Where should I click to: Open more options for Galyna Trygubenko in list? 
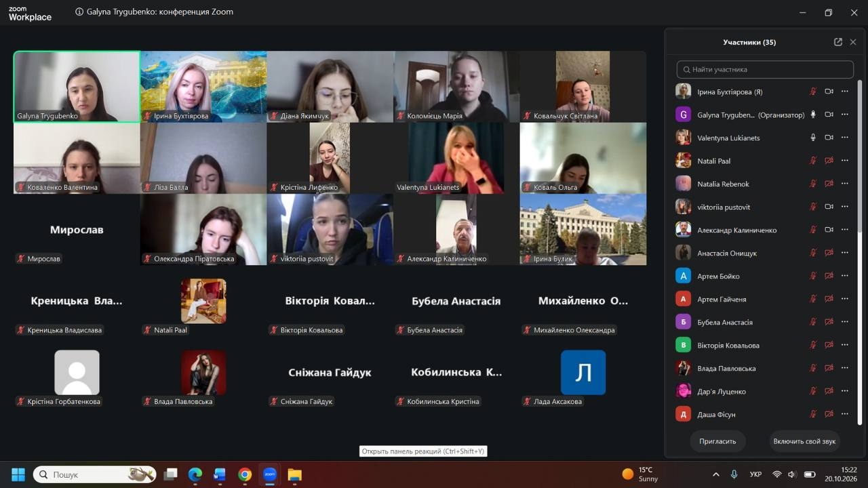point(845,115)
